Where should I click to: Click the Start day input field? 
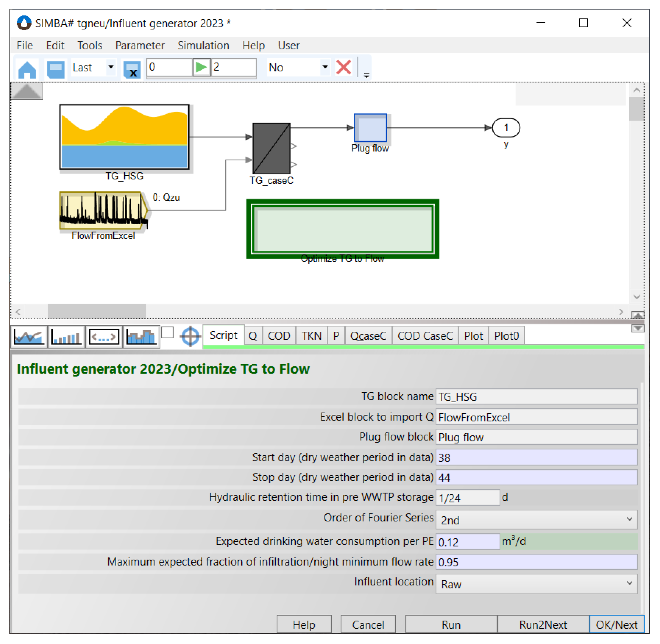point(537,457)
